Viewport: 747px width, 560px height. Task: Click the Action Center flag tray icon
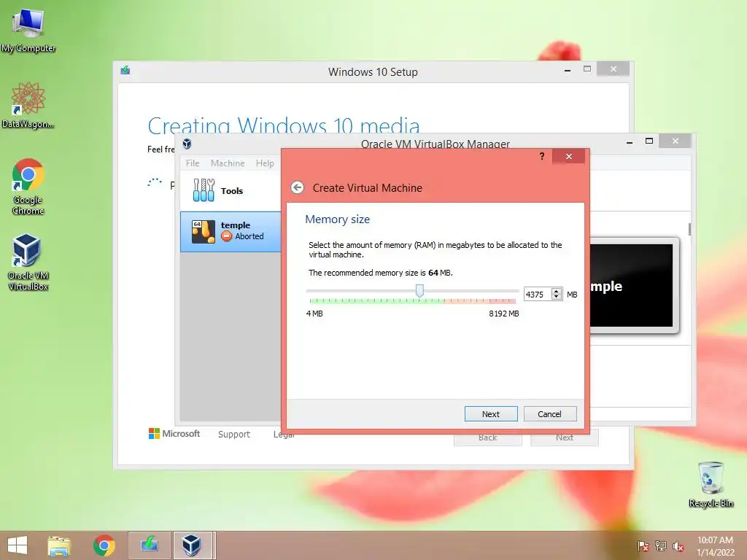pyautogui.click(x=643, y=546)
